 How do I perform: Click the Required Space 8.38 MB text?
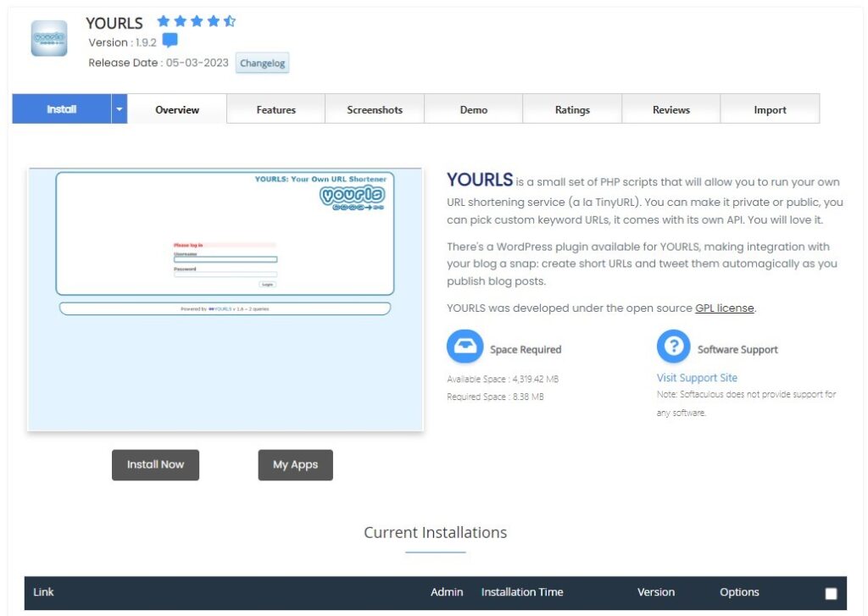coord(495,397)
